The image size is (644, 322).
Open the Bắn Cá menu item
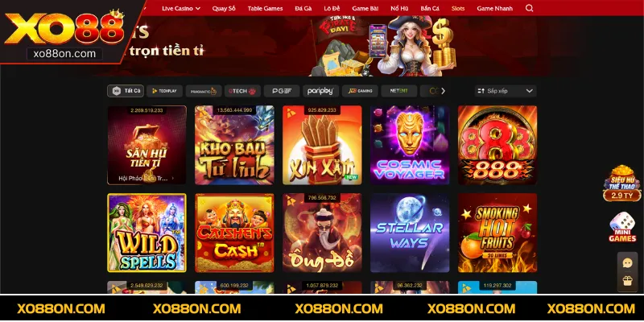click(430, 8)
